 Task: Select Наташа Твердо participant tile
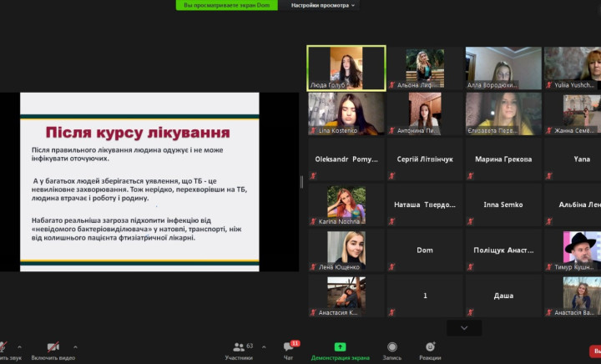coord(425,205)
